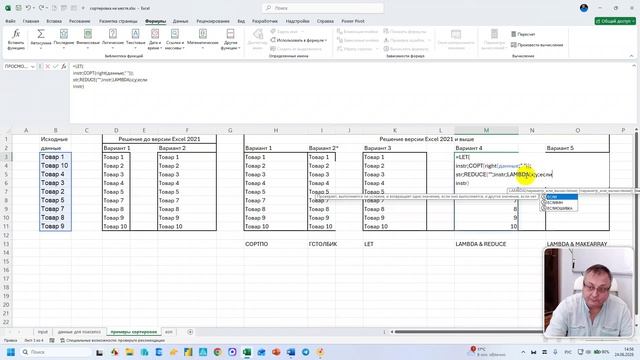Open Calculation Options in the ribbon
The width and height of the screenshot is (640, 360).
(493, 40)
